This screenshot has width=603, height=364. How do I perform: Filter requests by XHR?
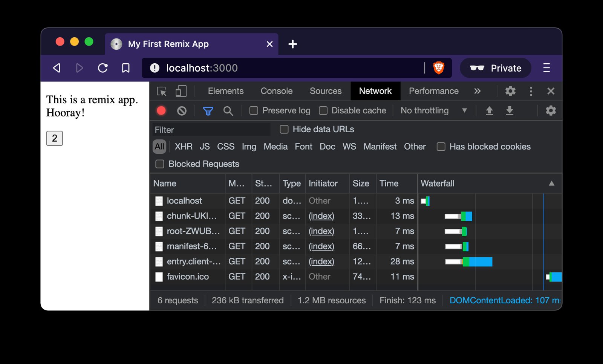184,147
